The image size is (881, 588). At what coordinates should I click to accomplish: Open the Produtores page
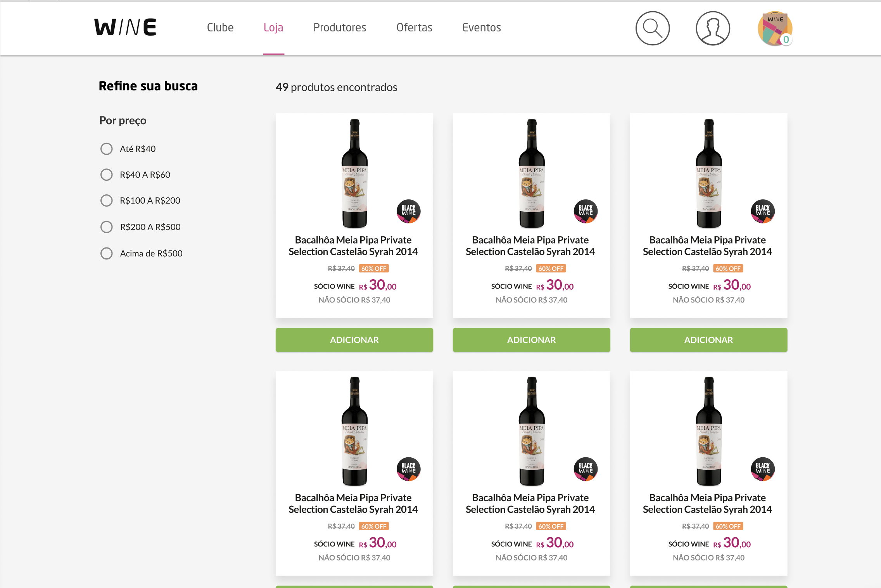[x=340, y=28]
